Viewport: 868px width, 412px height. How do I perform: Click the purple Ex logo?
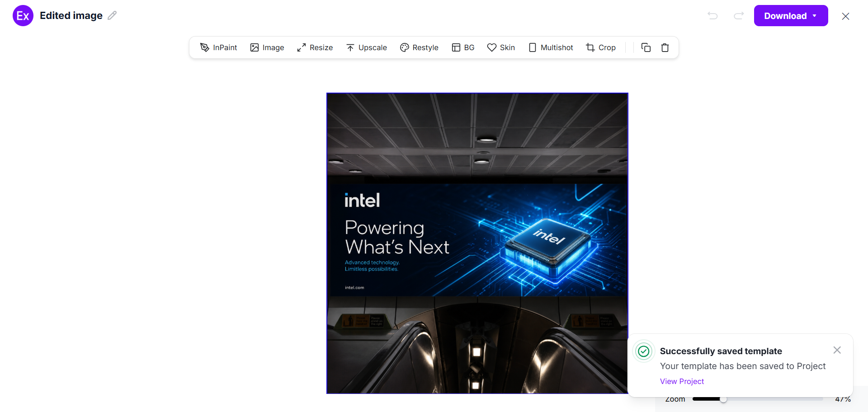pos(23,16)
